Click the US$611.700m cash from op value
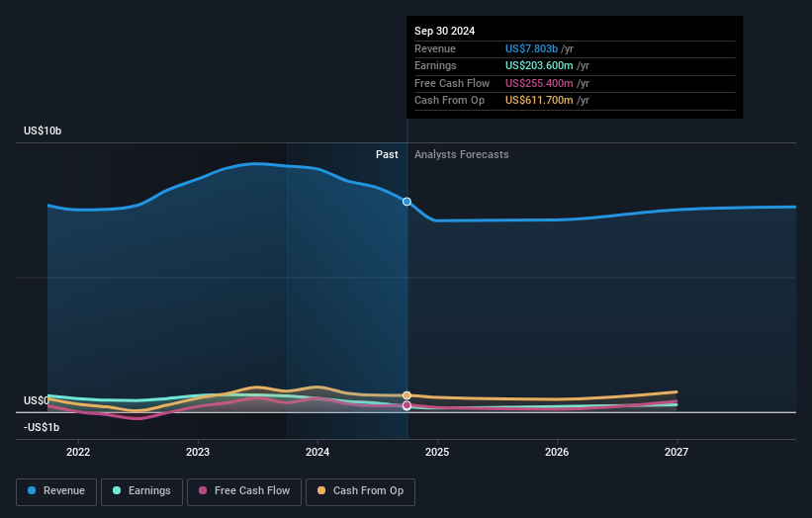This screenshot has width=812, height=518. click(x=539, y=101)
